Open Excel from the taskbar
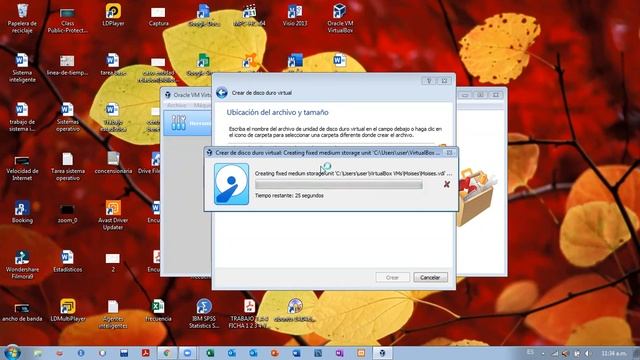This screenshot has height=360, width=640. 210,353
